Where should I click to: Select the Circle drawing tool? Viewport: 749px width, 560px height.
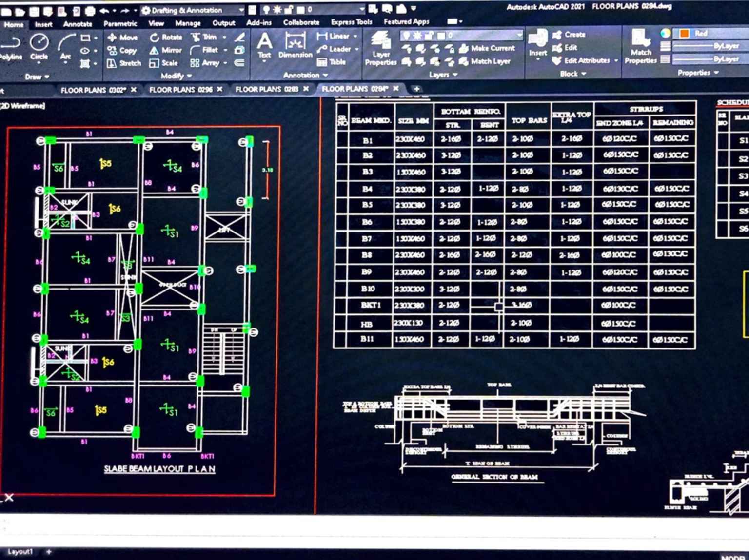(39, 46)
